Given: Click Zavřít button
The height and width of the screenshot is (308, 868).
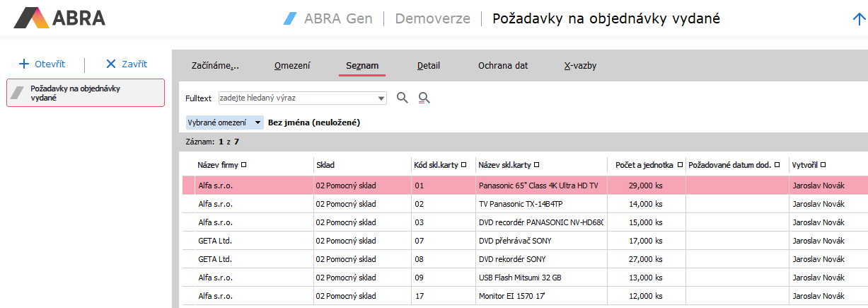Looking at the screenshot, I should tap(126, 64).
